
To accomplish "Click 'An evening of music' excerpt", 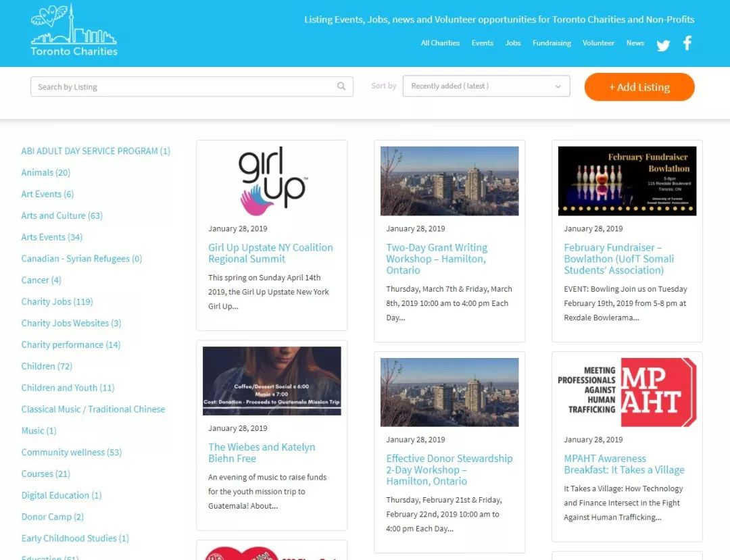I will (x=267, y=492).
